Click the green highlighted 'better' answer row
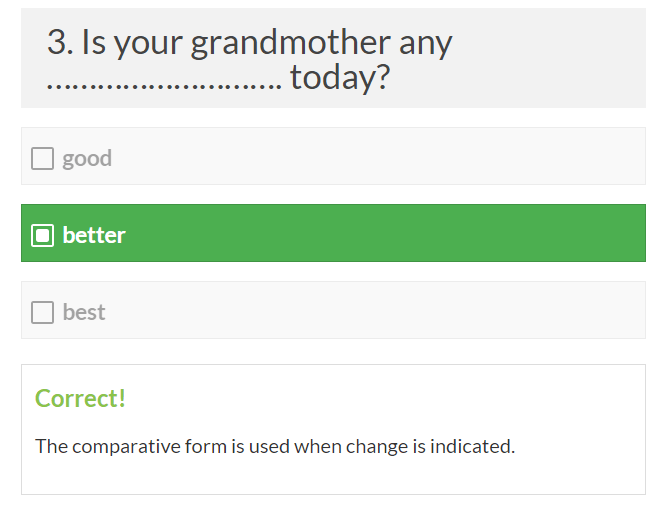Screen dimensions: 666x517 [x=380, y=234]
